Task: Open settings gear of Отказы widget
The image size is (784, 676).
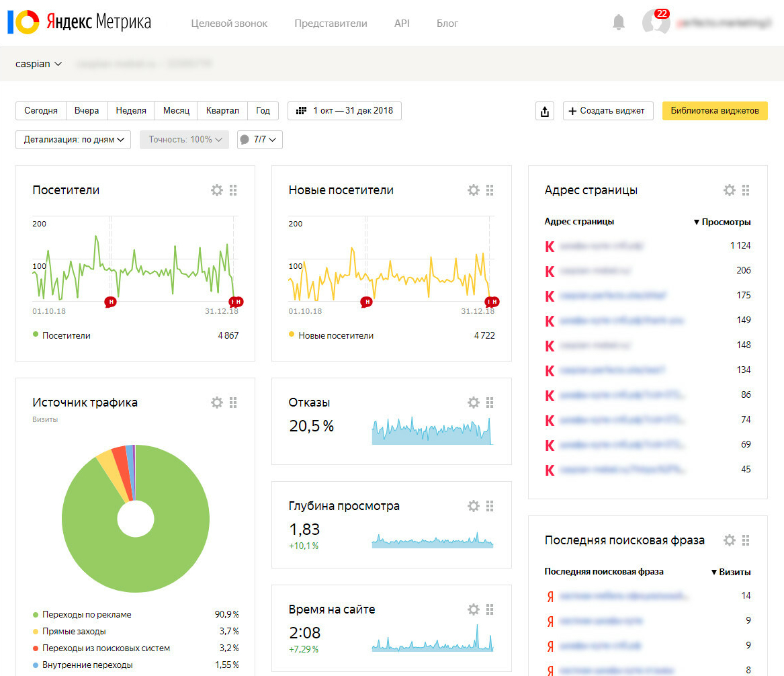Action: point(473,403)
